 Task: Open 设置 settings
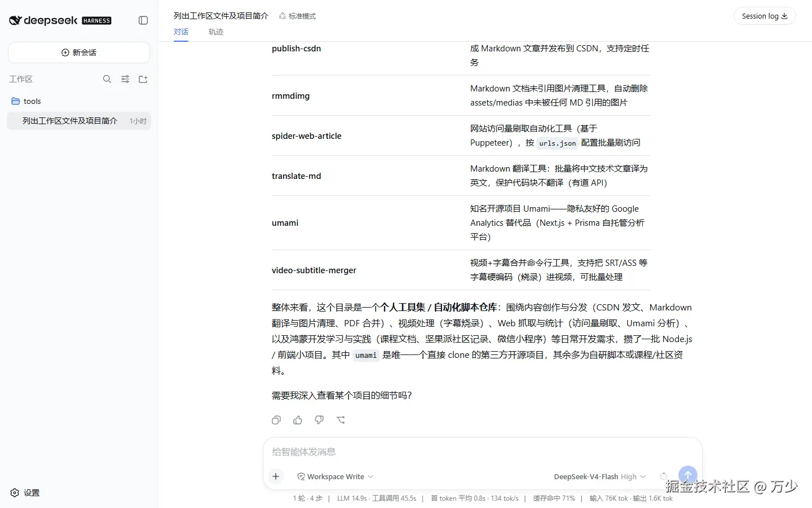(x=25, y=493)
